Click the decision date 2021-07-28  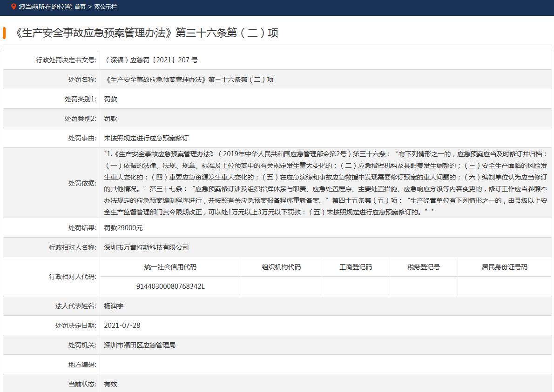click(122, 326)
